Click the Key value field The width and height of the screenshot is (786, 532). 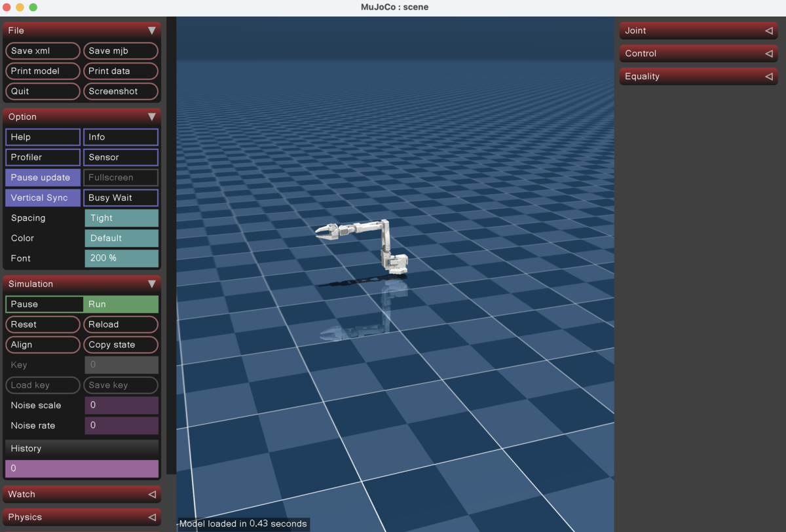click(x=121, y=365)
